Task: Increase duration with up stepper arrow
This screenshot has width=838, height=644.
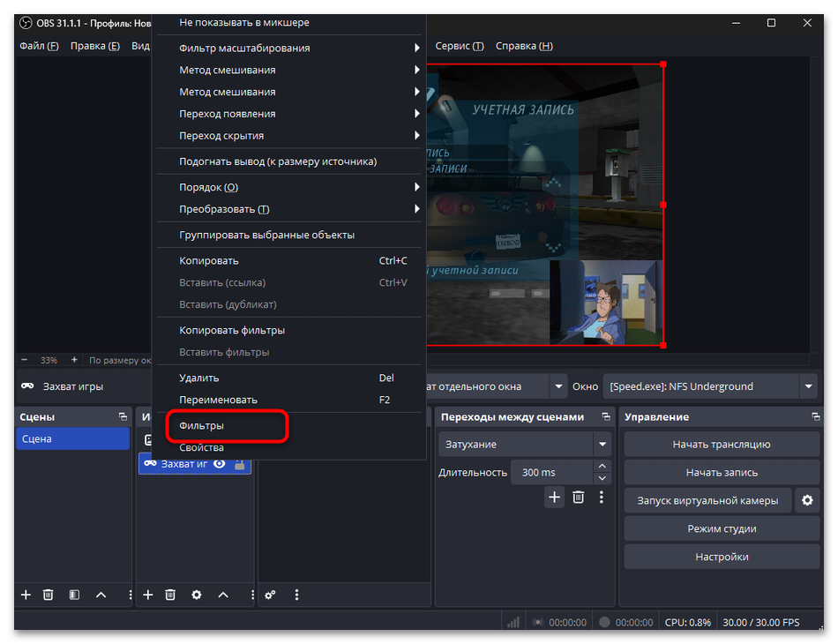Action: click(x=602, y=466)
